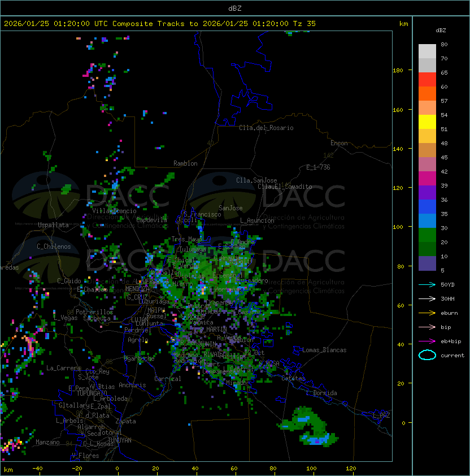470x476 pixels.
Task: Click the 'E_1-736' map label
Action: [x=318, y=167]
